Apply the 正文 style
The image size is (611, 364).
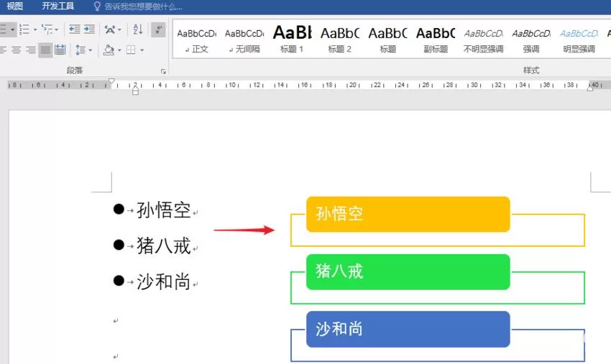[x=197, y=40]
